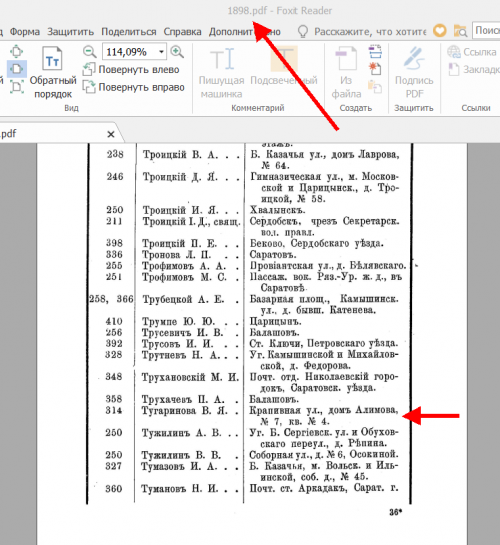Click the Поиск search box

[x=486, y=31]
